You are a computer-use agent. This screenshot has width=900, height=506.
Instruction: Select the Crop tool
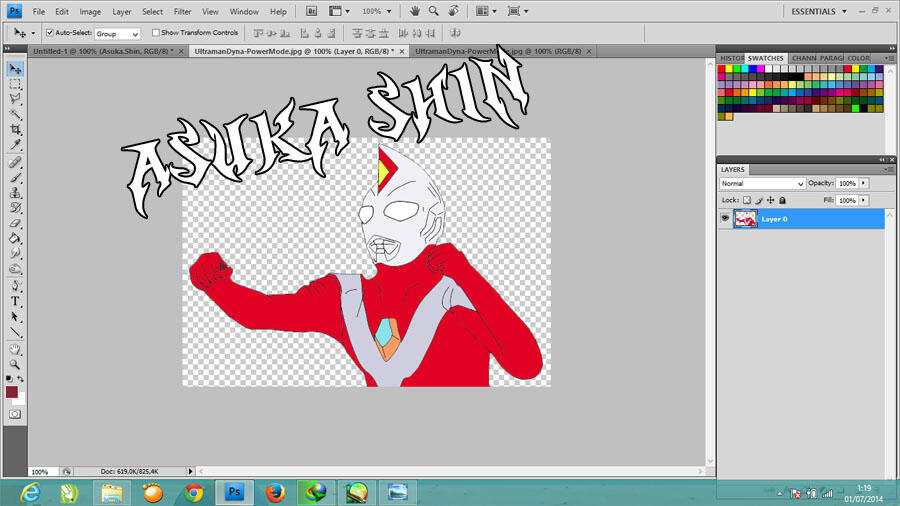[x=15, y=130]
